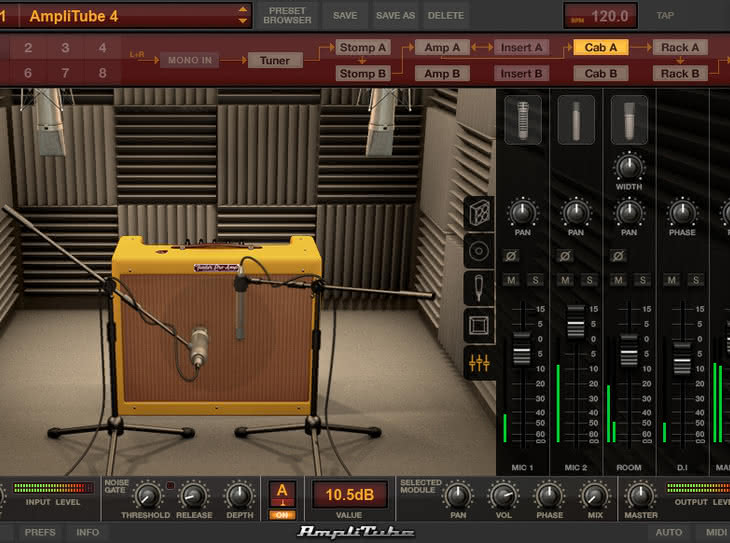730x543 pixels.
Task: Click the MIC 2 PAN knob
Action: point(576,212)
